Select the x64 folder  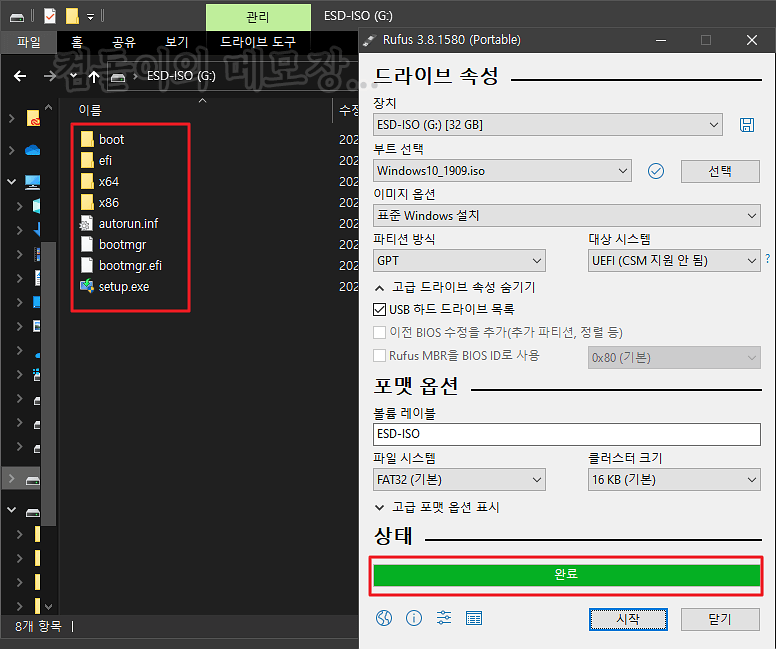tap(108, 182)
